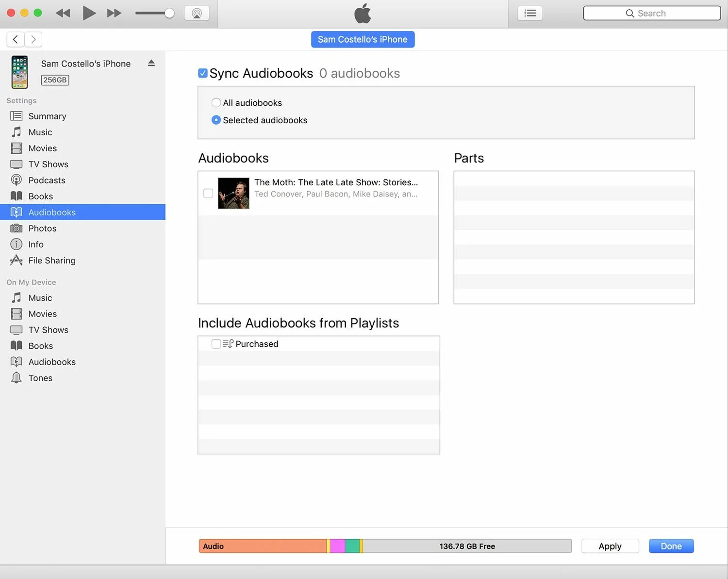Click the Done button
728x579 pixels.
(x=671, y=546)
